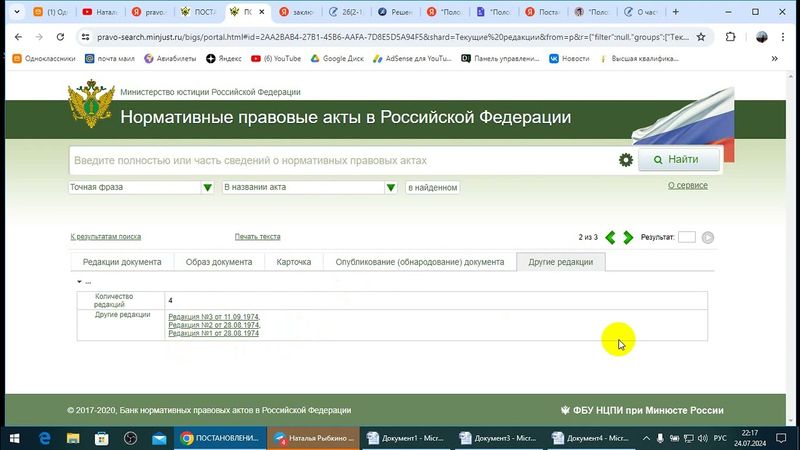The image size is (800, 450).
Task: Close the active browser tab
Action: tap(262, 12)
